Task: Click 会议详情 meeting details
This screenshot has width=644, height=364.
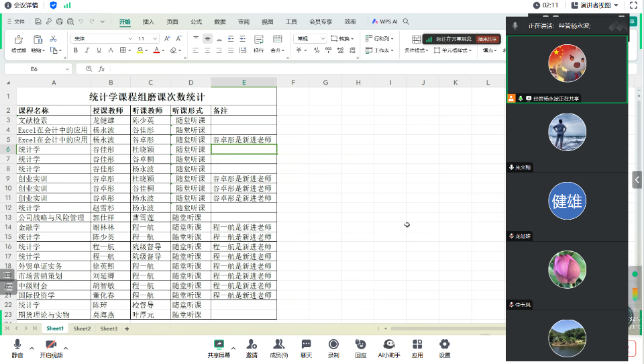Action: coord(25,5)
